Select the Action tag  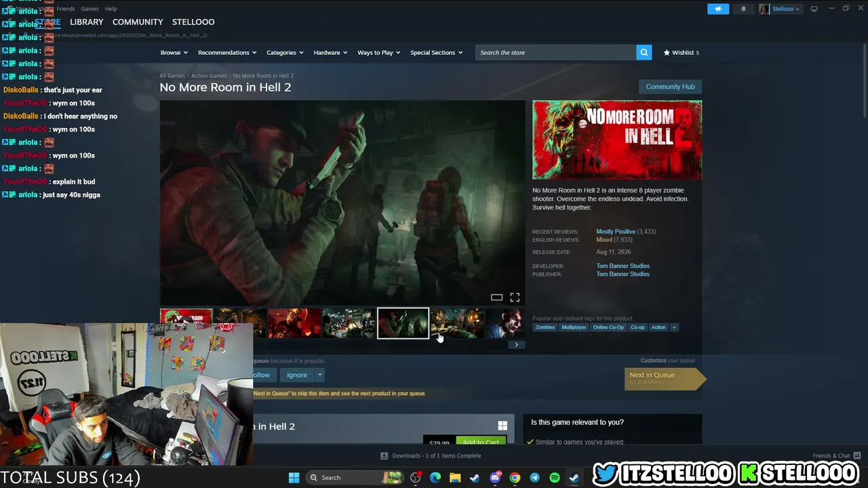658,327
